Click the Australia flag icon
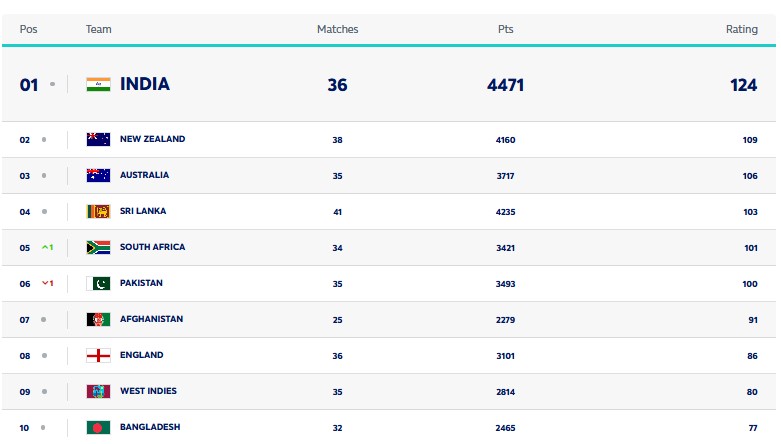The width and height of the screenshot is (781, 444). point(98,176)
